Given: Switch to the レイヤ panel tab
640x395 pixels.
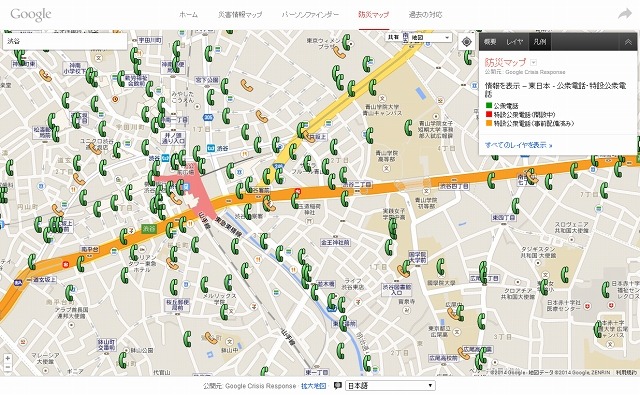Looking at the screenshot, I should click(x=515, y=42).
